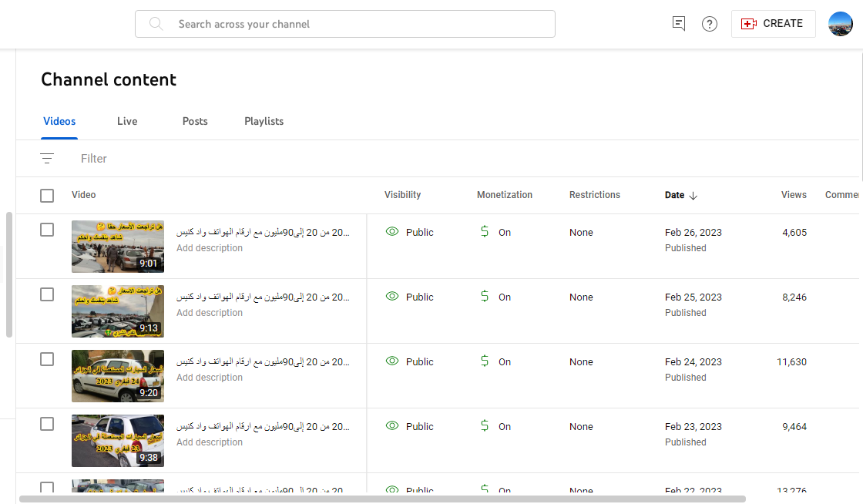This screenshot has width=863, height=504.
Task: Click the horizontal scrollbar at the bottom
Action: tap(382, 499)
